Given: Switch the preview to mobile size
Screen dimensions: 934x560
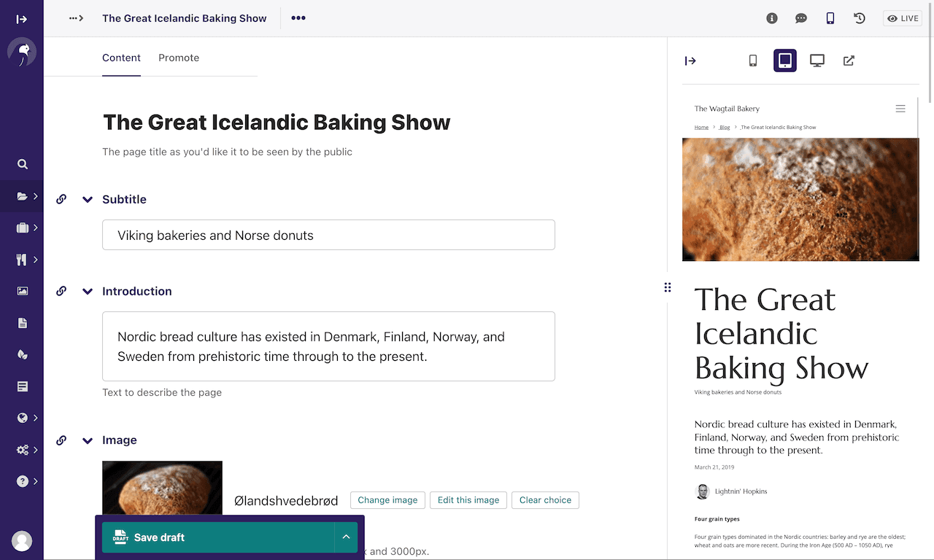Looking at the screenshot, I should pyautogui.click(x=753, y=61).
